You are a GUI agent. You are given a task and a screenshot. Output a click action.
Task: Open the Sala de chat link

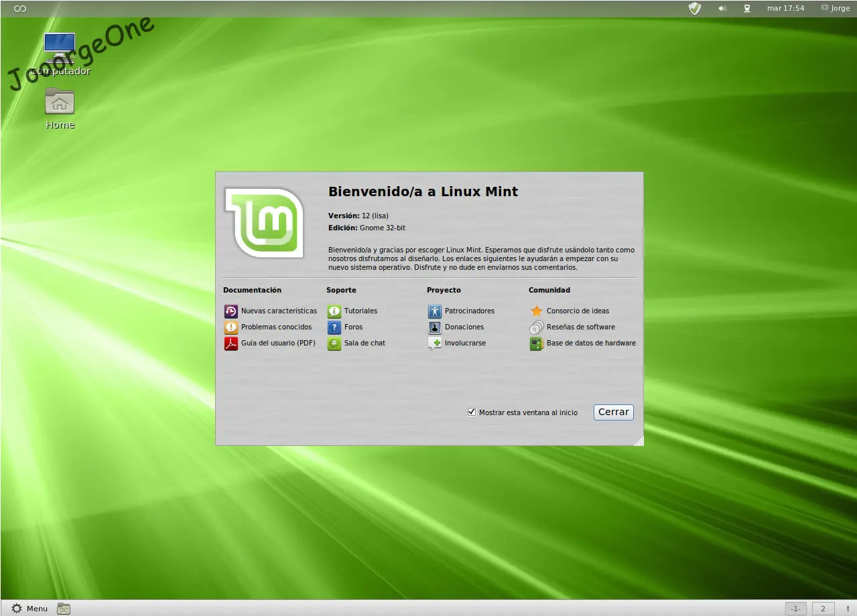point(365,343)
